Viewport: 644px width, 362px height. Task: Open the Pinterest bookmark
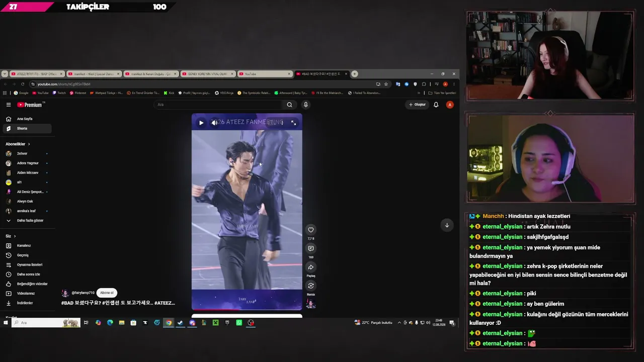click(78, 93)
